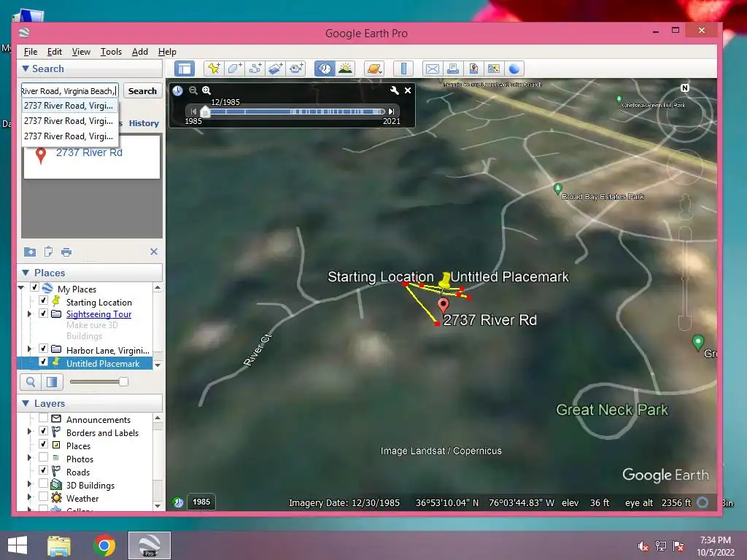The width and height of the screenshot is (747, 560).
Task: Copy search results to clipboard icon
Action: [48, 252]
